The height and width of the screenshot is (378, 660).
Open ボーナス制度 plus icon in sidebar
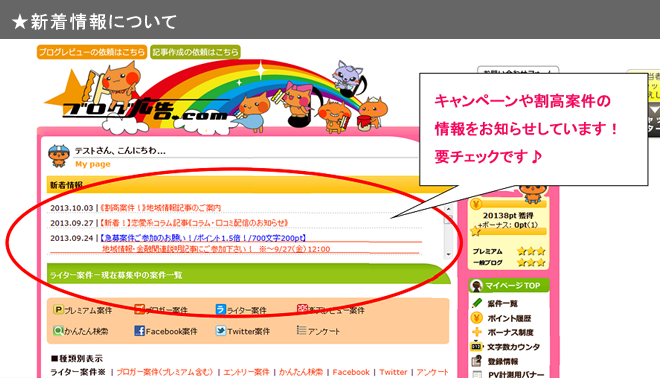[476, 332]
